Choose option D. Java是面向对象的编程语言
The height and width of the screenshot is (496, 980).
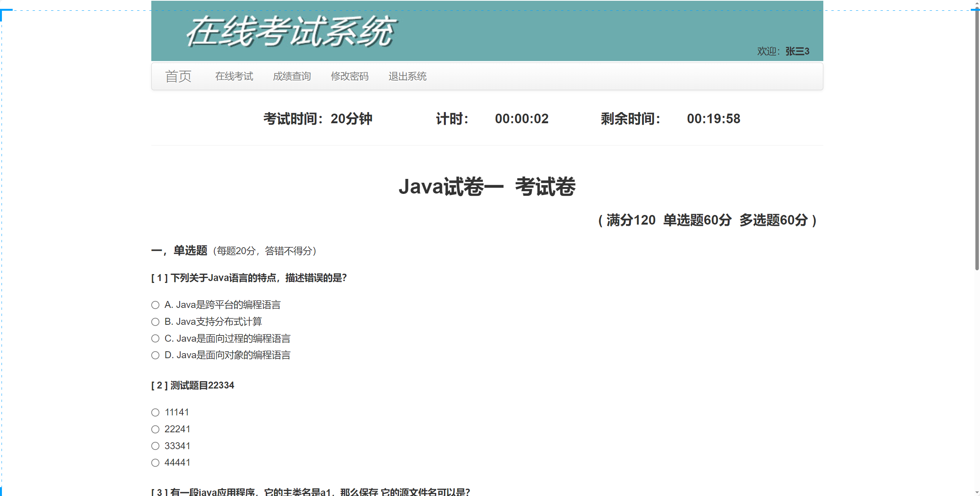coord(155,355)
